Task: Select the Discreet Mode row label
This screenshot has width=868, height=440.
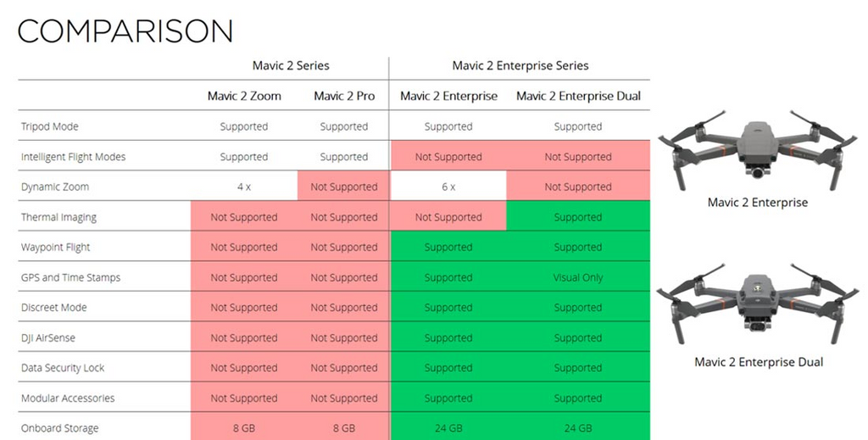Action: [54, 308]
